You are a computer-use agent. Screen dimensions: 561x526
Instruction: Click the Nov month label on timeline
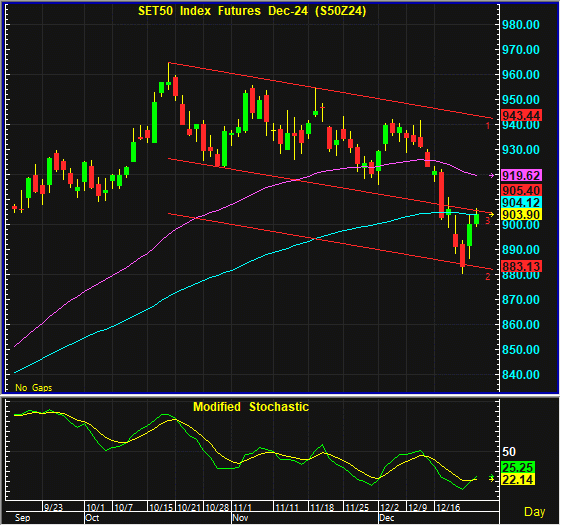pos(240,518)
